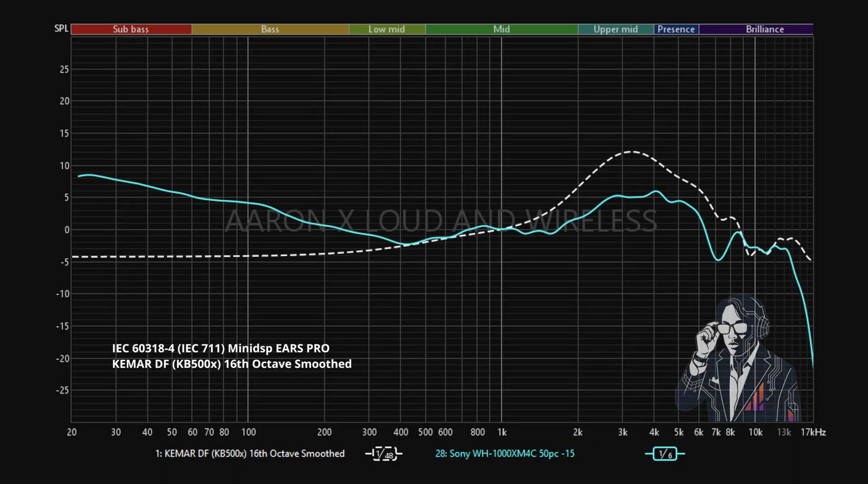
Task: Click the Sub bass frequency band label
Action: pyautogui.click(x=131, y=29)
